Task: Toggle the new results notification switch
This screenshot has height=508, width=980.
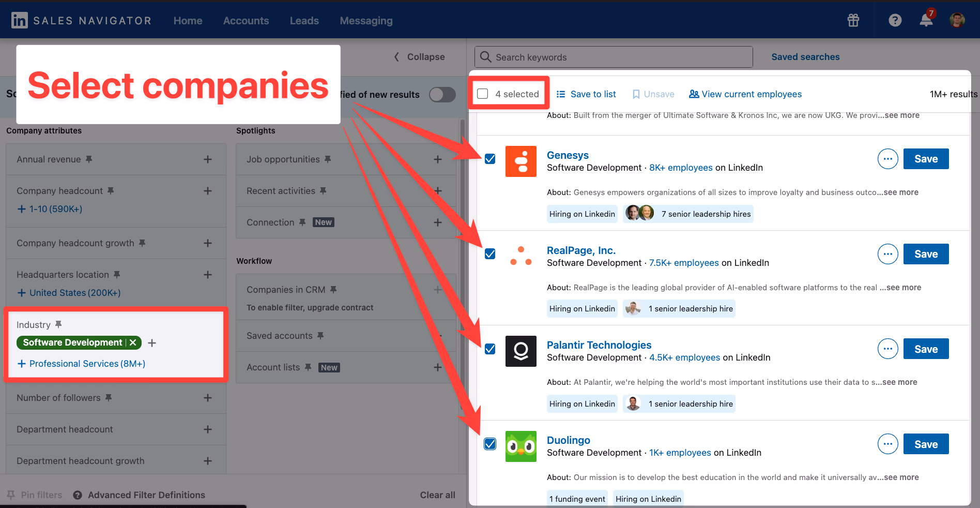Action: pyautogui.click(x=442, y=95)
